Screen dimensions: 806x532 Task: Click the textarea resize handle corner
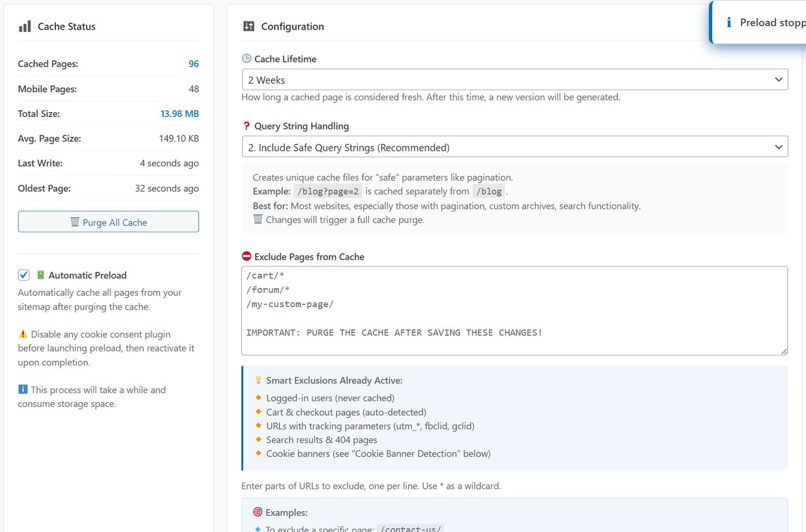click(784, 352)
